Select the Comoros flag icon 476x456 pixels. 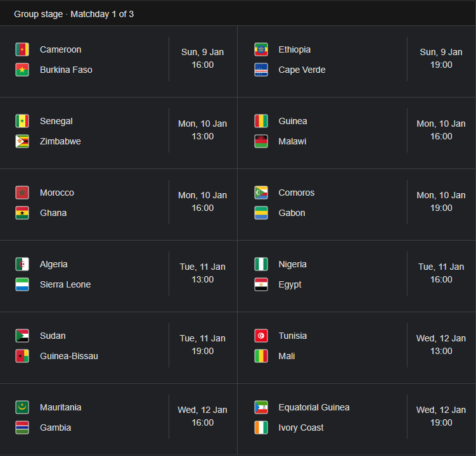pyautogui.click(x=261, y=193)
